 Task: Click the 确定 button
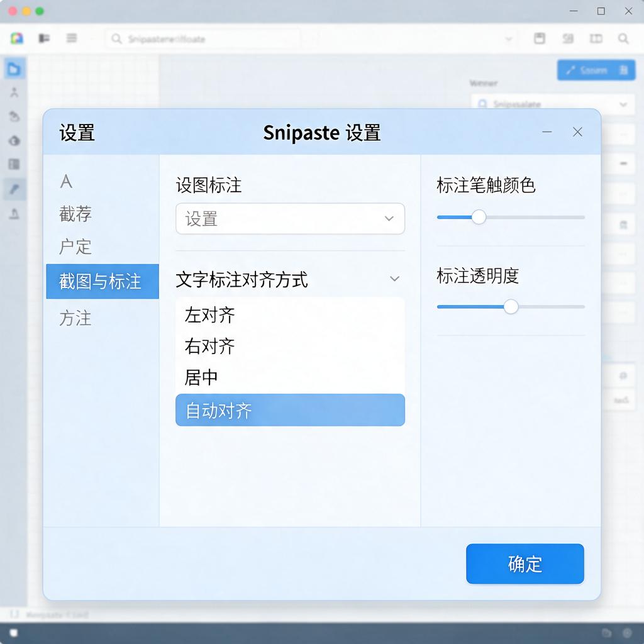(x=525, y=563)
